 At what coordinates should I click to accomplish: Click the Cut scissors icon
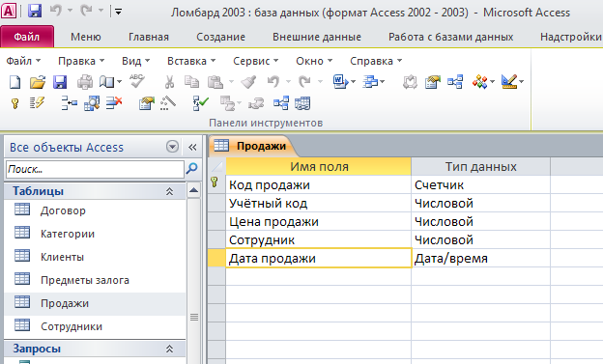(x=169, y=82)
